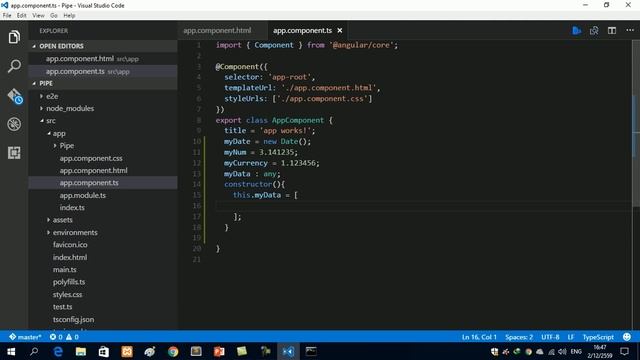The image size is (640, 360).
Task: Open the Windows Store from the taskbar
Action: [104, 351]
